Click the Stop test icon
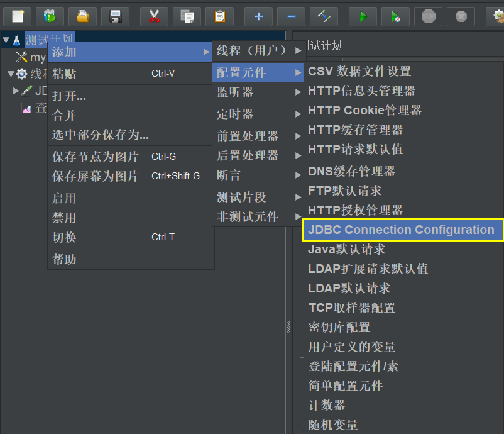 [x=428, y=16]
